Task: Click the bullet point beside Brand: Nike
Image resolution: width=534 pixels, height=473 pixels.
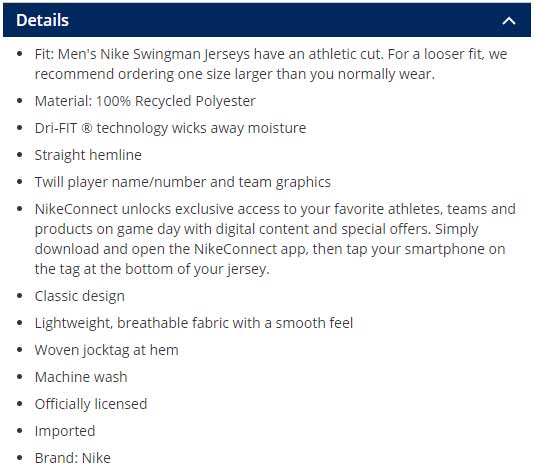Action: 20,458
